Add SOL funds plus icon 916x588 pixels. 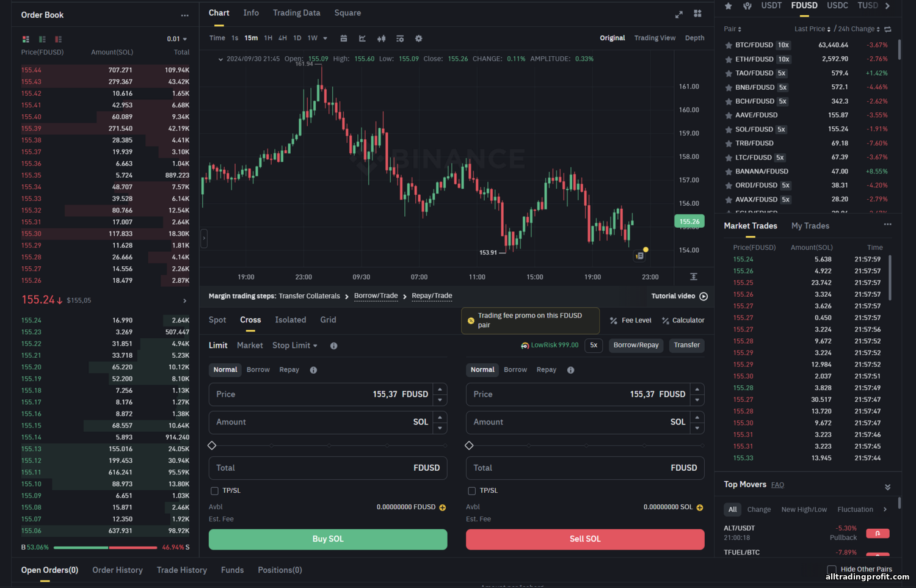pyautogui.click(x=700, y=507)
